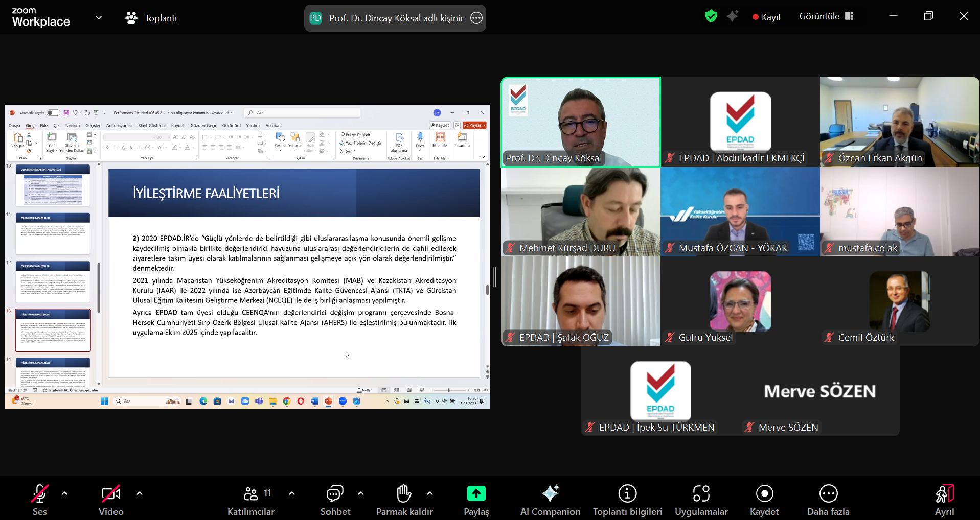
Task: Select Prof. Dr. Dinçay Köksal's video tile
Action: (581, 122)
